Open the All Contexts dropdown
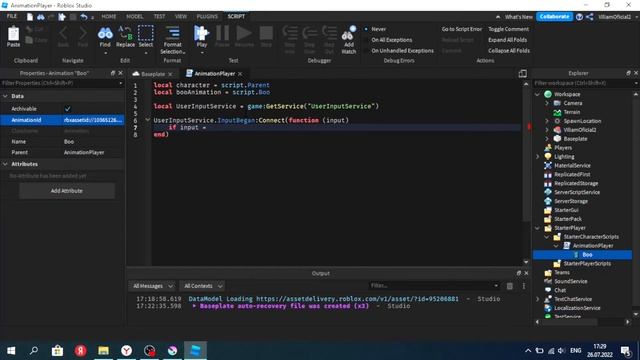Image resolution: width=640 pixels, height=360 pixels. pyautogui.click(x=202, y=286)
